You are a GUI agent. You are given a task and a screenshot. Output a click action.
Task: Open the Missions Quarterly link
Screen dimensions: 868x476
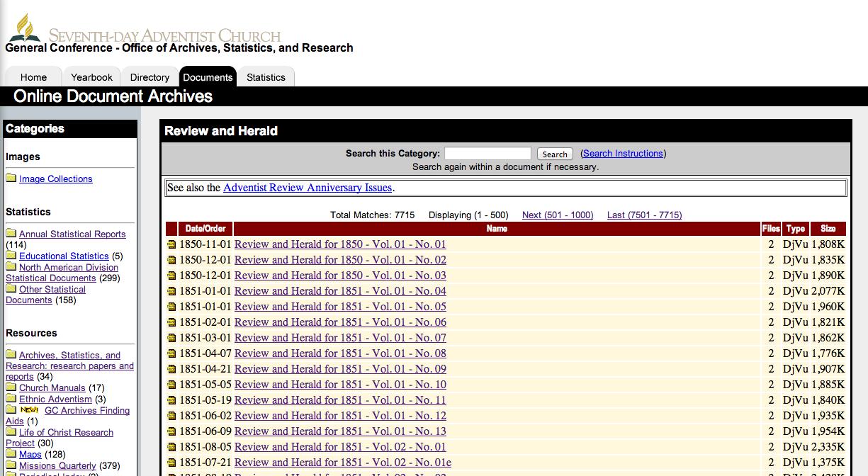coord(57,465)
